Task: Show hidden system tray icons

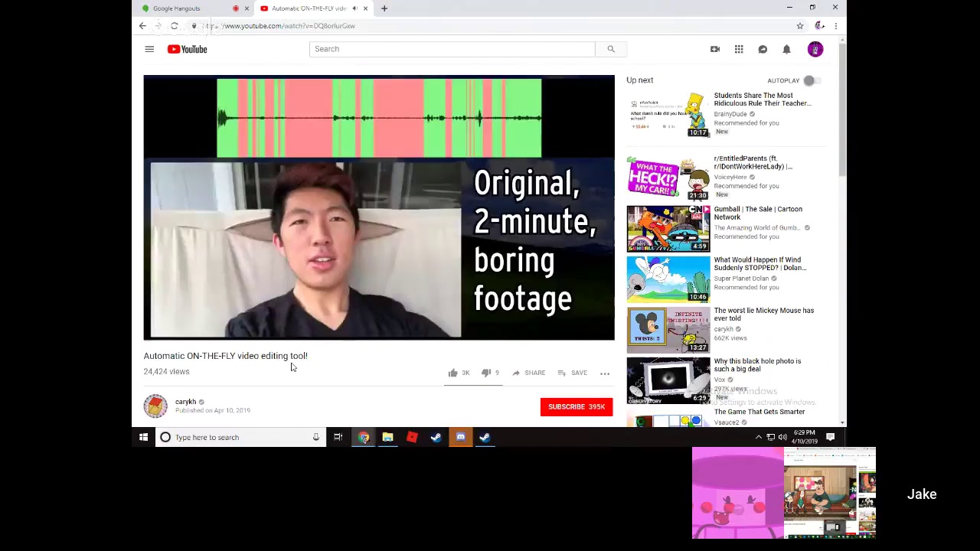Action: click(x=759, y=437)
